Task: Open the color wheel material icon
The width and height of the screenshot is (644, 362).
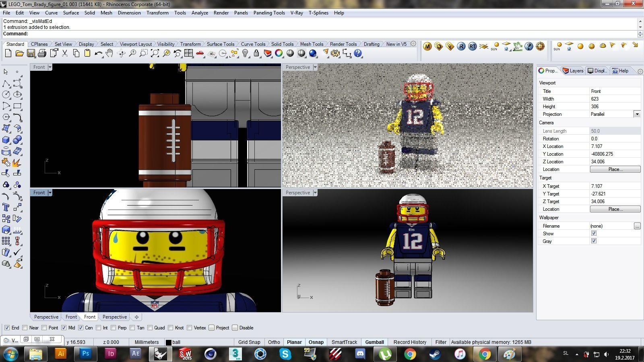Action: tap(279, 53)
